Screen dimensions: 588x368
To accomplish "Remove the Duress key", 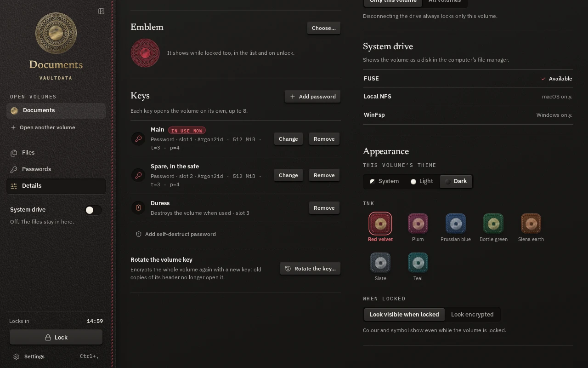I will [324, 208].
